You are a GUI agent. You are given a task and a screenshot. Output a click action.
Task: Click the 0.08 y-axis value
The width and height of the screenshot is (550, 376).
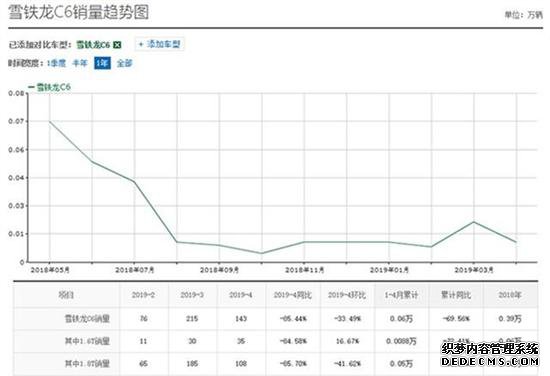[x=16, y=93]
